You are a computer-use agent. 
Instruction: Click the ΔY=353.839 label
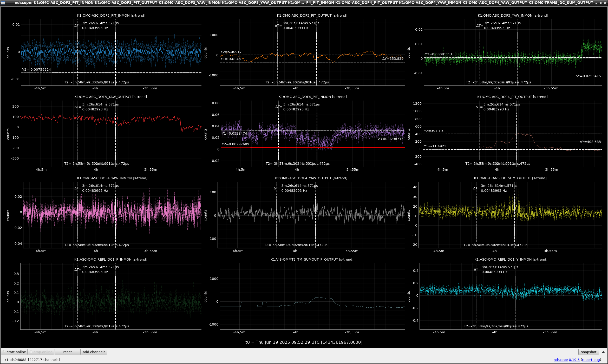[393, 58]
